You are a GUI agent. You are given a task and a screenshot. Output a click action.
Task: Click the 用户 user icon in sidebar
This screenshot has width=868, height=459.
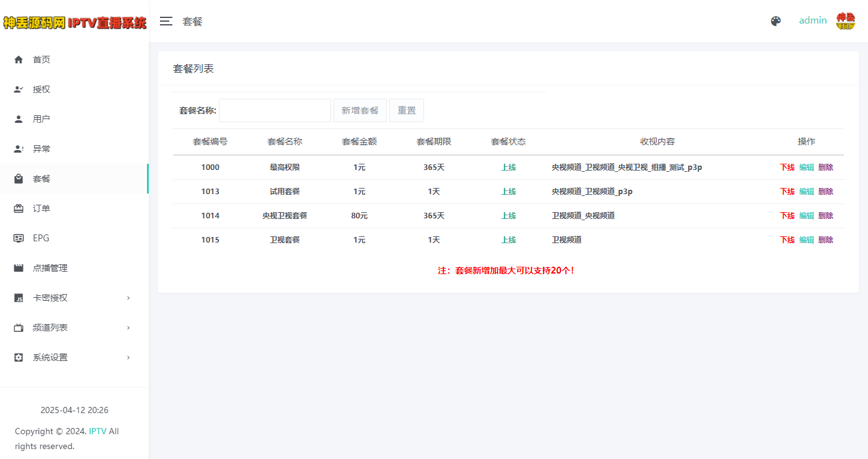point(17,118)
